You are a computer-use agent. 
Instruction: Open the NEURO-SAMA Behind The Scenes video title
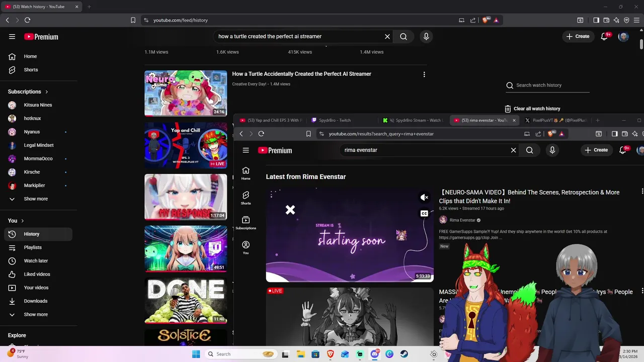(x=529, y=197)
